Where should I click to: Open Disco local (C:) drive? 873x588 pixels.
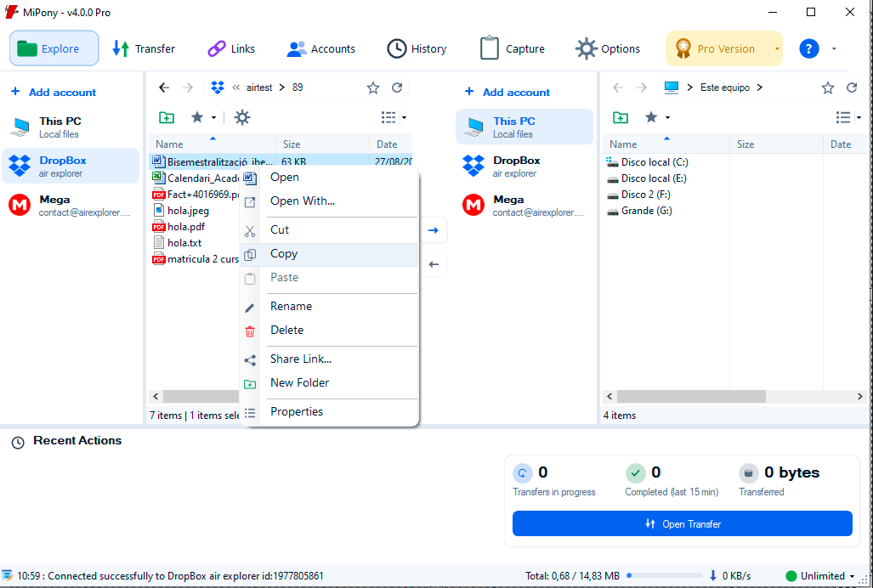click(x=648, y=162)
